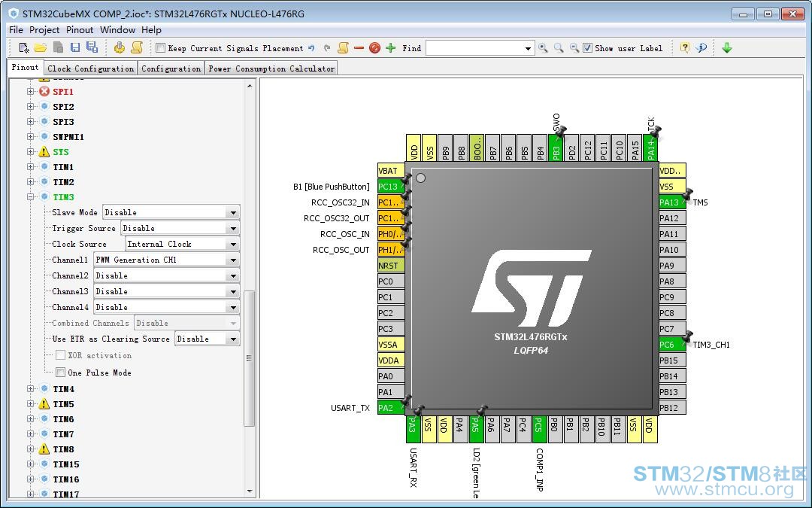Click the Save Project As icon
The height and width of the screenshot is (508, 812).
click(92, 47)
